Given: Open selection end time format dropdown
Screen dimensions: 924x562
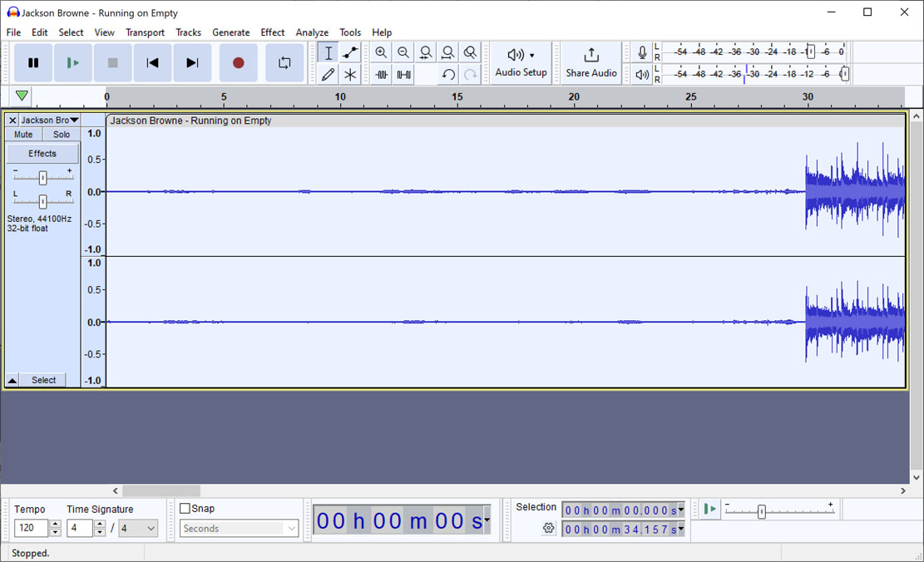Looking at the screenshot, I should tap(681, 529).
